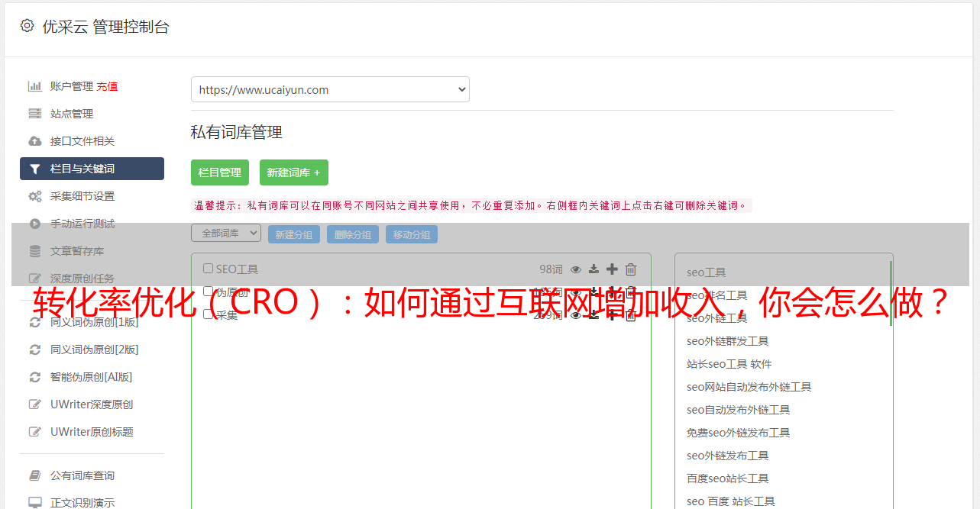Image resolution: width=980 pixels, height=509 pixels.
Task: Select keyword 免费seo外链发布工具
Action: click(738, 433)
